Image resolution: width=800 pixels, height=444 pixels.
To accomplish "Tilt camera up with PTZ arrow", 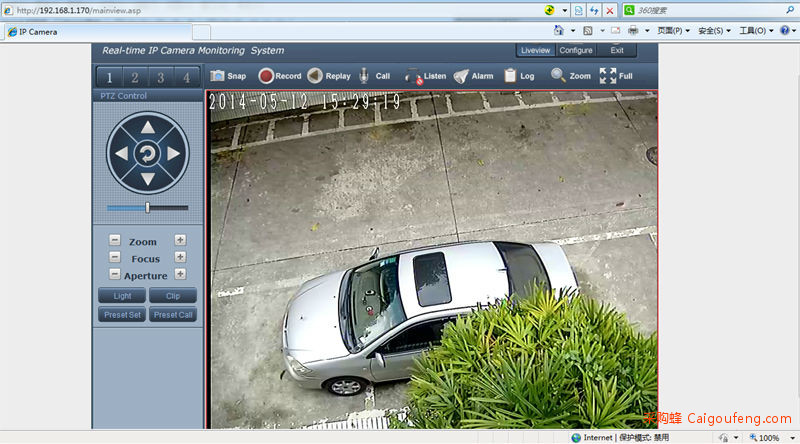I will coord(148,128).
